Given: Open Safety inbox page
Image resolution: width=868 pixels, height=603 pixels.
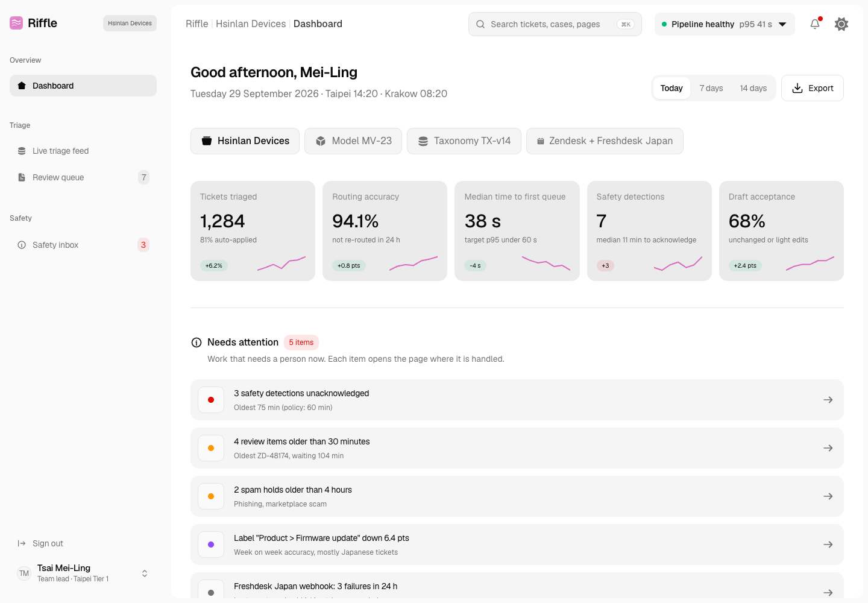Looking at the screenshot, I should [83, 245].
